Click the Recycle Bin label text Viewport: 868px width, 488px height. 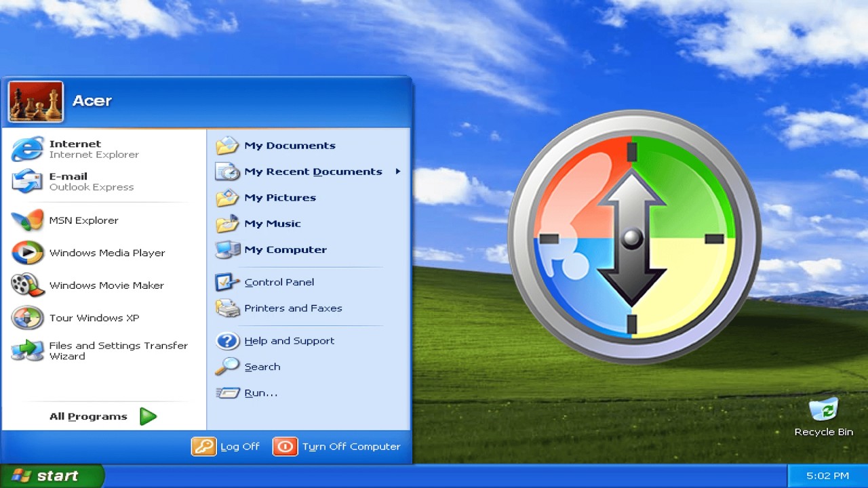pos(823,432)
